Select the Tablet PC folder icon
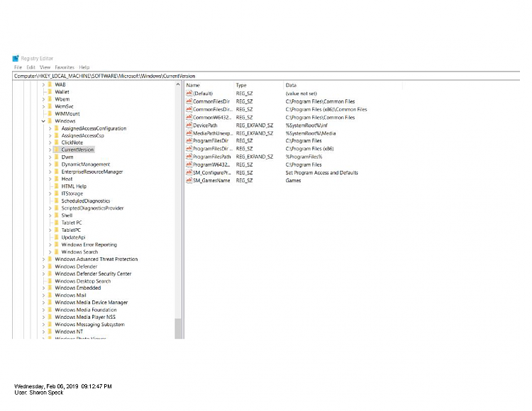Image resolution: width=532 pixels, height=411 pixels. click(56, 223)
